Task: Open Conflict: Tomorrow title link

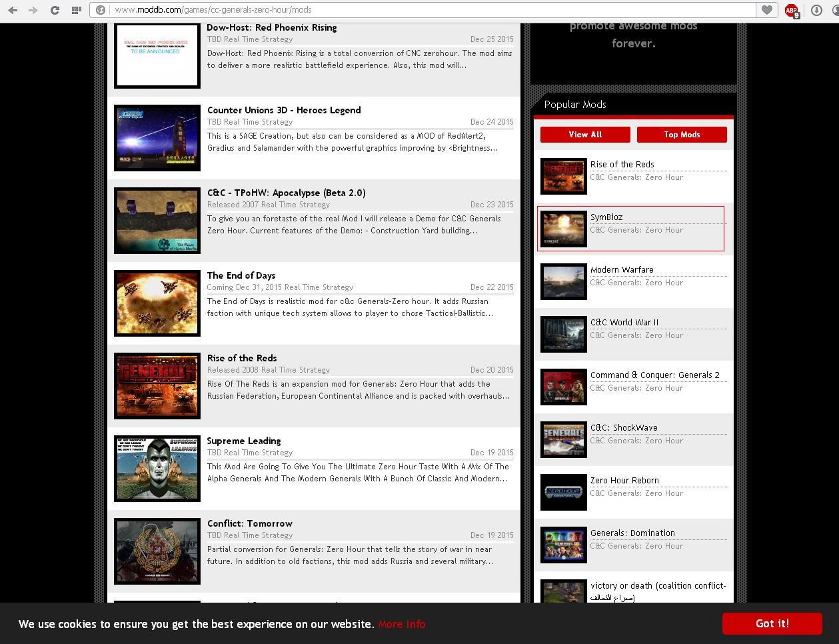Action: 250,523
